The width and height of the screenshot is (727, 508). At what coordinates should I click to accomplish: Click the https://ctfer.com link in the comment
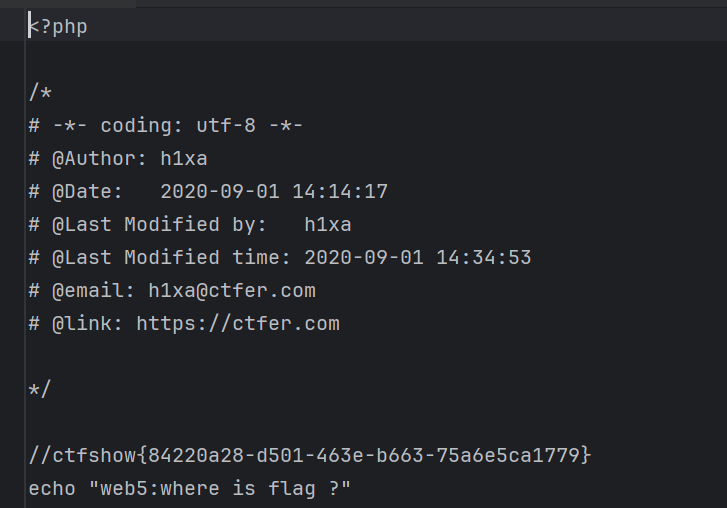click(x=238, y=324)
